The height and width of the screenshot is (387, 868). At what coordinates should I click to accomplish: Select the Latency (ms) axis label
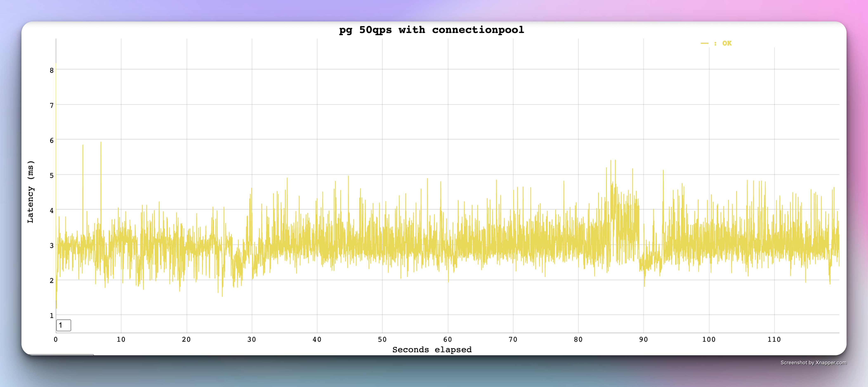[x=31, y=192]
